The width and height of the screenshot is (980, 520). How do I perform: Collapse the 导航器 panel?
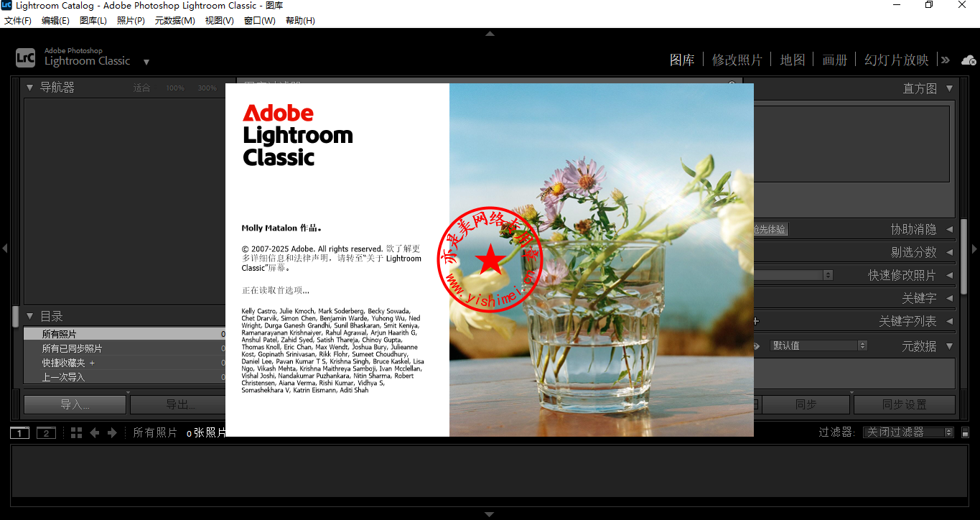click(x=29, y=88)
